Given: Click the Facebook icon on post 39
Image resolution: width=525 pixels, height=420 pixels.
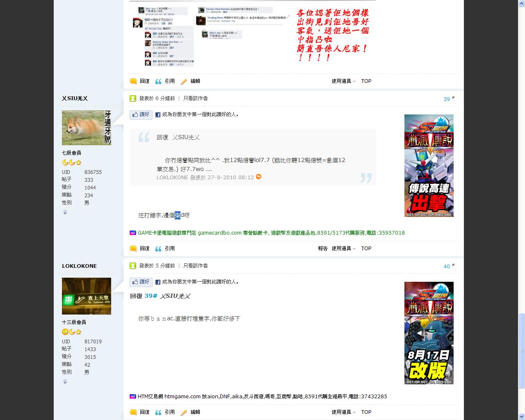Looking at the screenshot, I should click(x=157, y=115).
